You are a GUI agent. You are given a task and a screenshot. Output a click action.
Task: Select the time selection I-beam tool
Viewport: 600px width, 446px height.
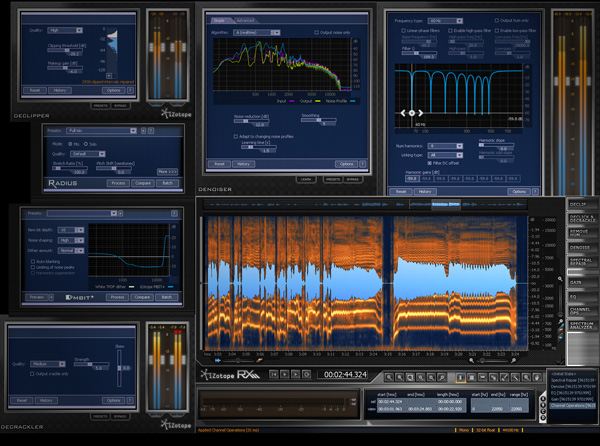[x=461, y=378]
